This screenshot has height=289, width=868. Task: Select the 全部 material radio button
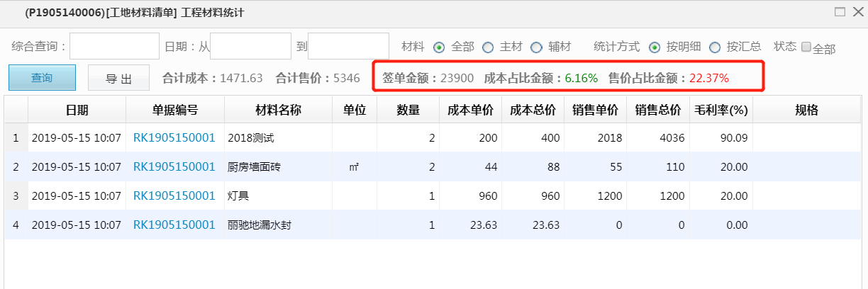(439, 47)
